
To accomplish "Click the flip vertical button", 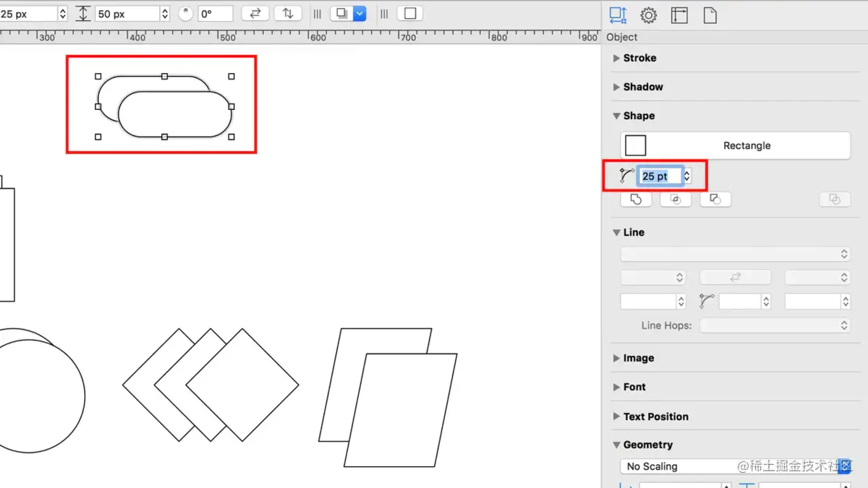I will coord(288,14).
